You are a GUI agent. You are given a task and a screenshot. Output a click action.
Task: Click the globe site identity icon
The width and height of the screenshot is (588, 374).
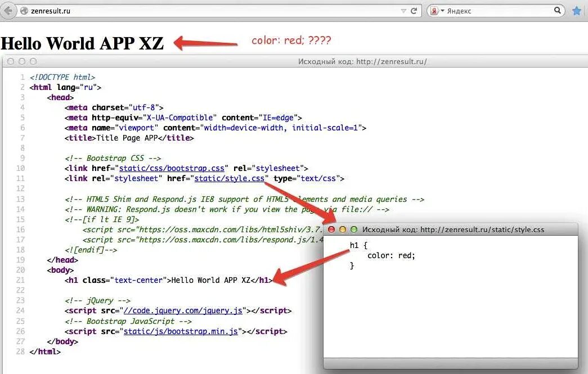point(24,11)
